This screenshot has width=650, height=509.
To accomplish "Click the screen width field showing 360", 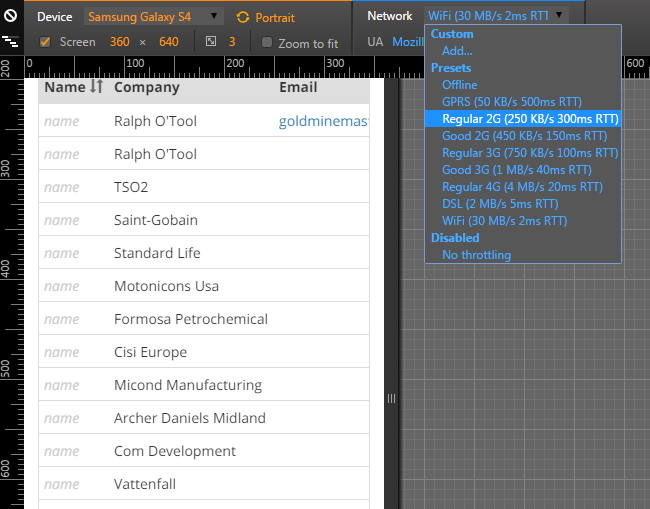I will click(x=120, y=42).
